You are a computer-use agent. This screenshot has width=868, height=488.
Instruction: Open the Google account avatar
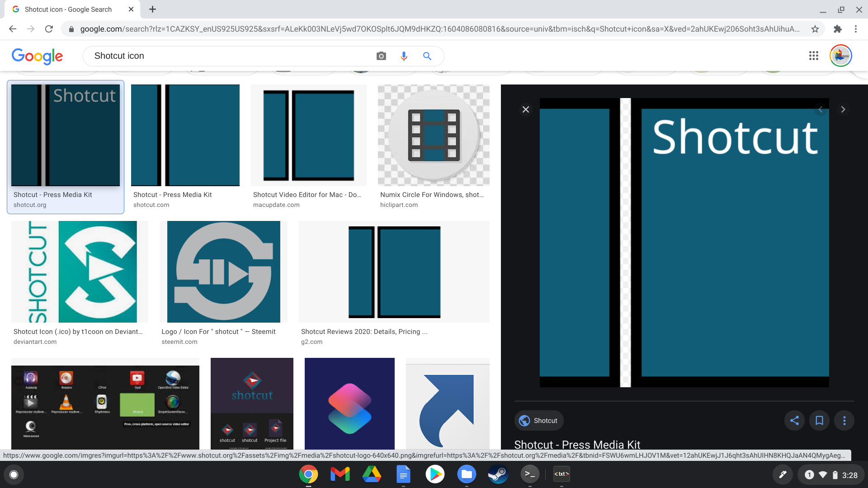(x=841, y=56)
